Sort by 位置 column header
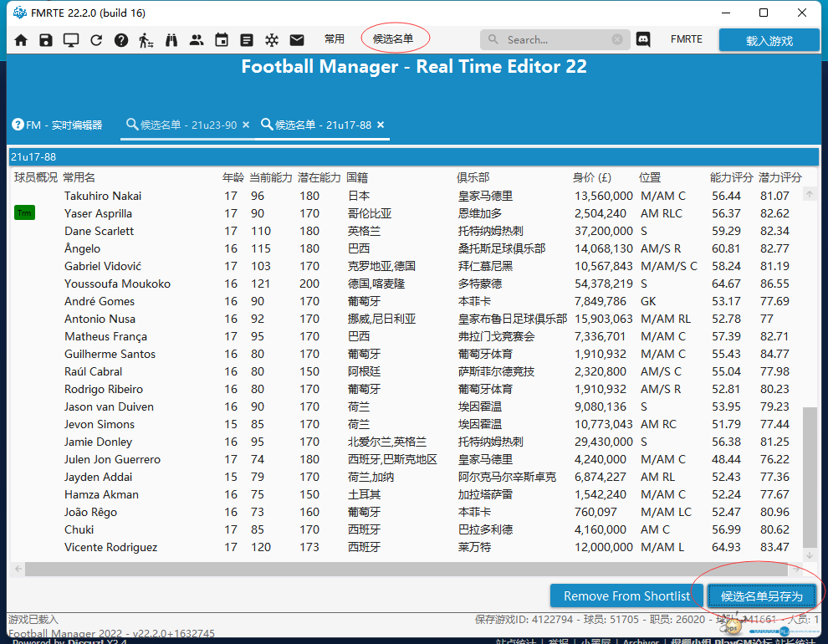This screenshot has height=644, width=828. (650, 178)
